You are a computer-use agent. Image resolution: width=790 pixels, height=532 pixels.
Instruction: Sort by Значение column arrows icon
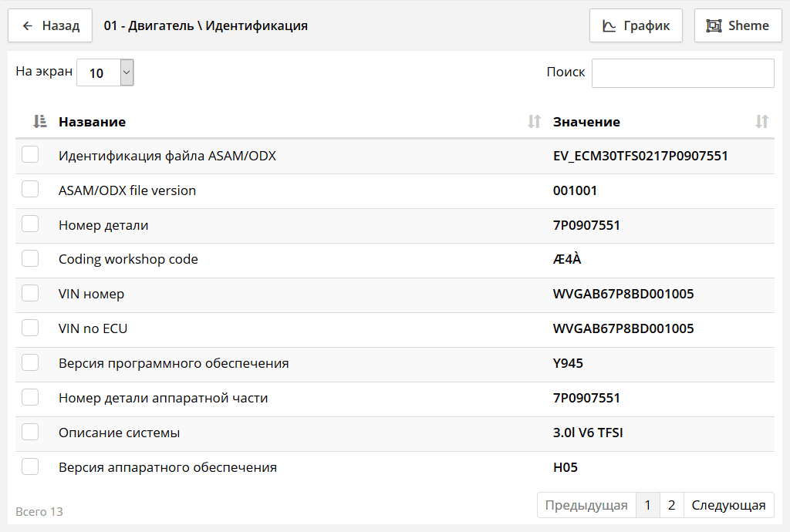pos(761,121)
